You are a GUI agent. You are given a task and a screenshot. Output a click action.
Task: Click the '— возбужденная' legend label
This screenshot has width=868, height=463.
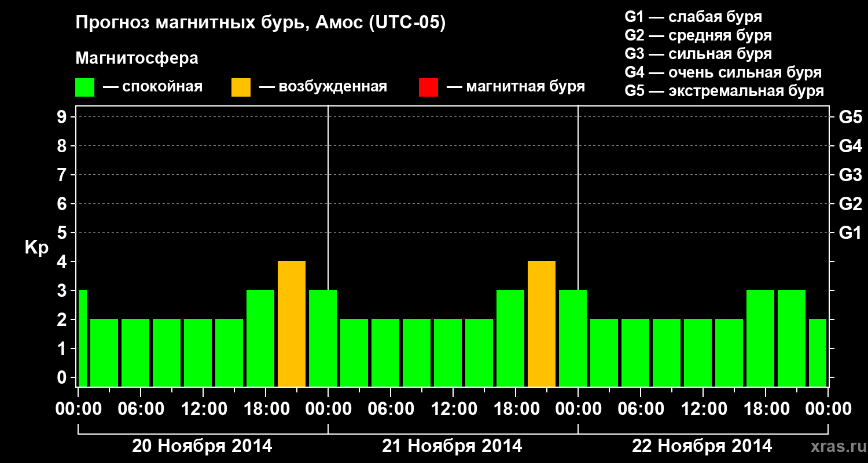[323, 87]
